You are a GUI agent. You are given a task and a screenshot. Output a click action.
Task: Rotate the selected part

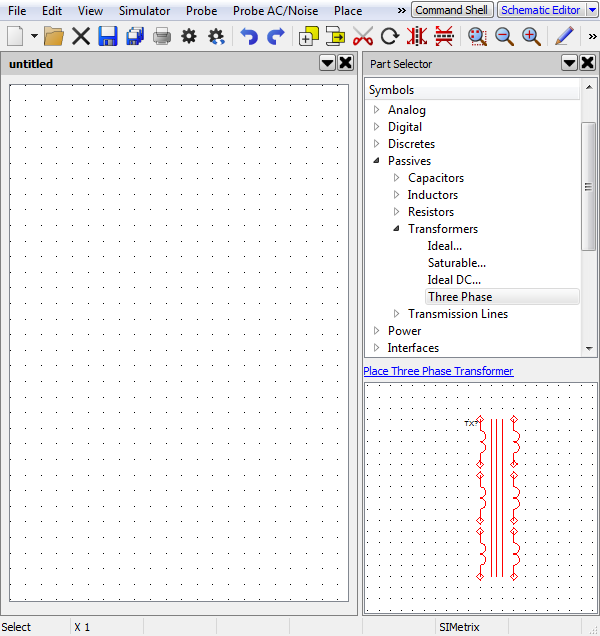390,36
